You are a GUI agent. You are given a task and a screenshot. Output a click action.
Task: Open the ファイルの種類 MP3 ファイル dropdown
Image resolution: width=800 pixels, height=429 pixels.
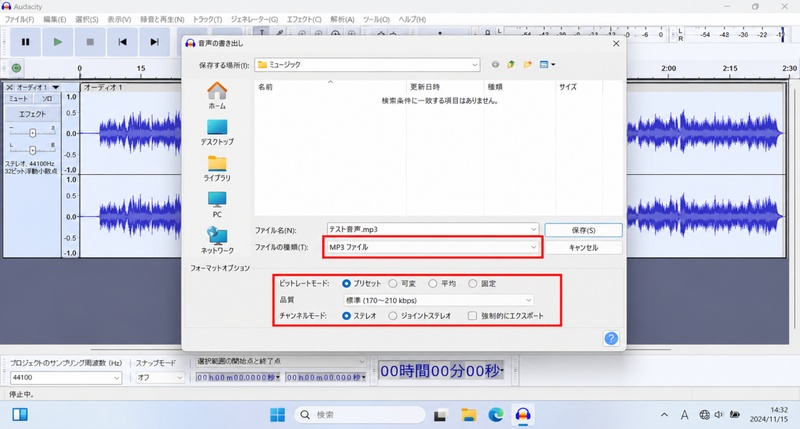pyautogui.click(x=432, y=247)
